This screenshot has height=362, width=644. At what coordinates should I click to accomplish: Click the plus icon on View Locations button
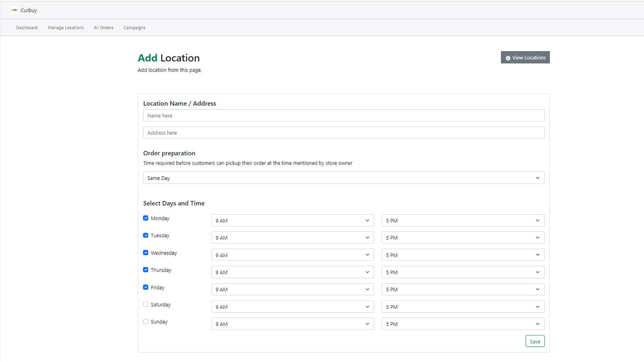click(508, 58)
